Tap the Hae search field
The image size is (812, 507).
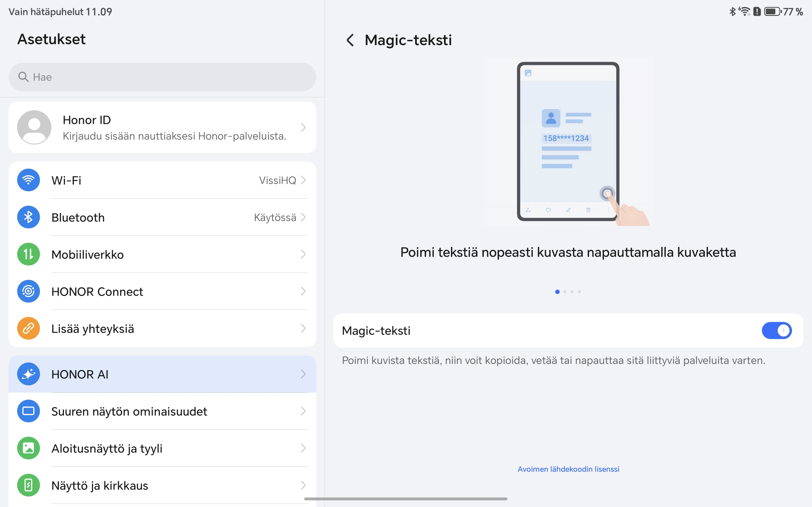(x=162, y=77)
